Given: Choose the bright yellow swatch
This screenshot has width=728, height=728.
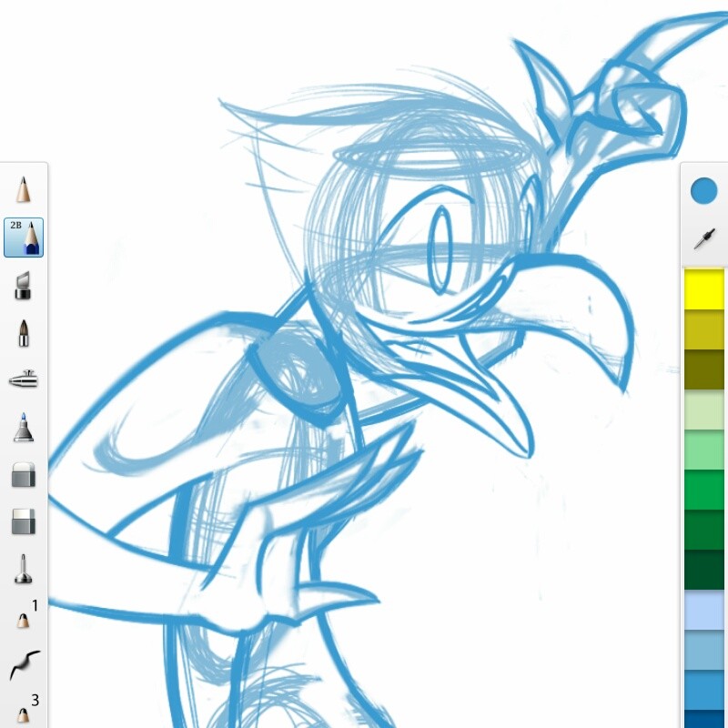Looking at the screenshot, I should (703, 288).
